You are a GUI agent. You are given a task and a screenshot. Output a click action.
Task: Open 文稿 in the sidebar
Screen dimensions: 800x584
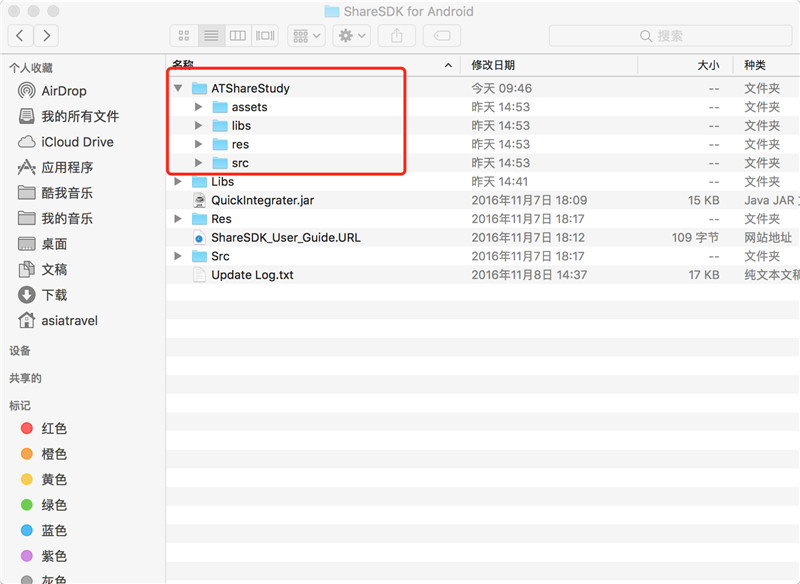[x=42, y=269]
